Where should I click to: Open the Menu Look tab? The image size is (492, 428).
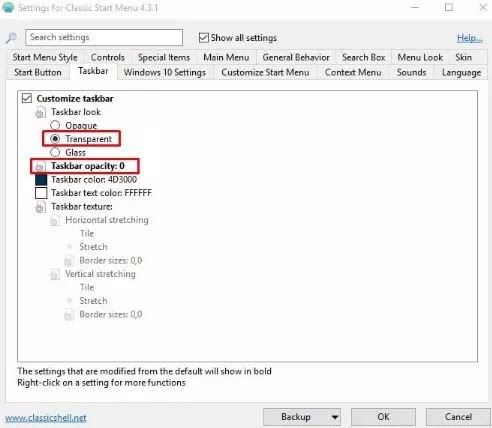420,57
